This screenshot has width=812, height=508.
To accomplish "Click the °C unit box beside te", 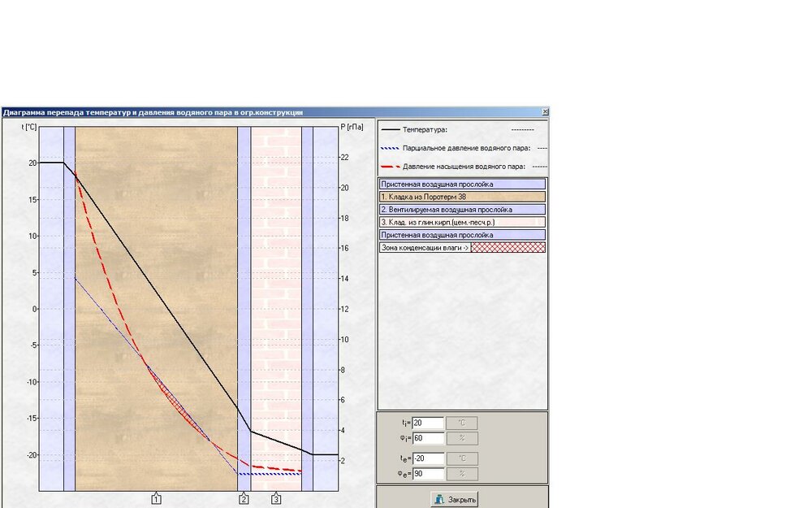I will coord(462,458).
